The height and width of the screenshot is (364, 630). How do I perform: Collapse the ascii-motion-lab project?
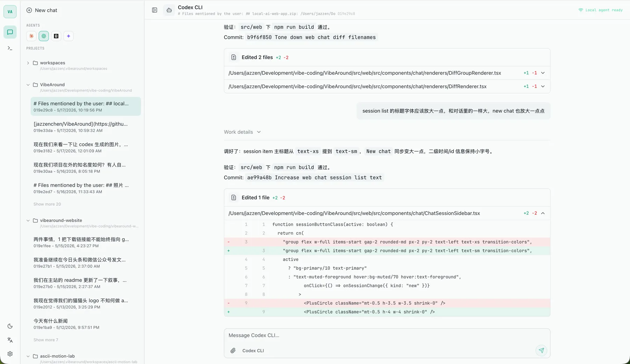click(x=28, y=356)
